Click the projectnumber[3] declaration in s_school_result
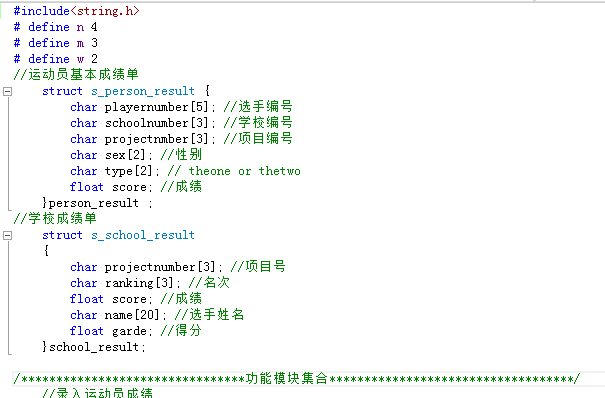This screenshot has height=398, width=605. [146, 267]
